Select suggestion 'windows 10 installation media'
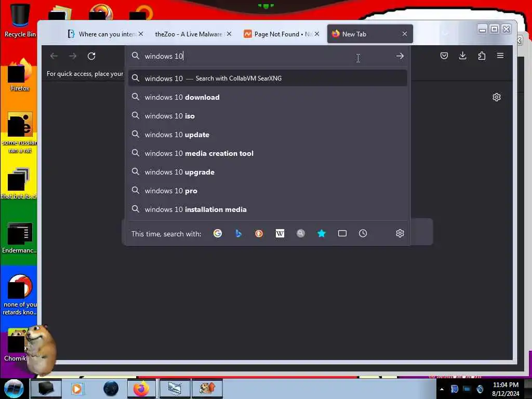Viewport: 532px width, 399px height. pos(268,209)
